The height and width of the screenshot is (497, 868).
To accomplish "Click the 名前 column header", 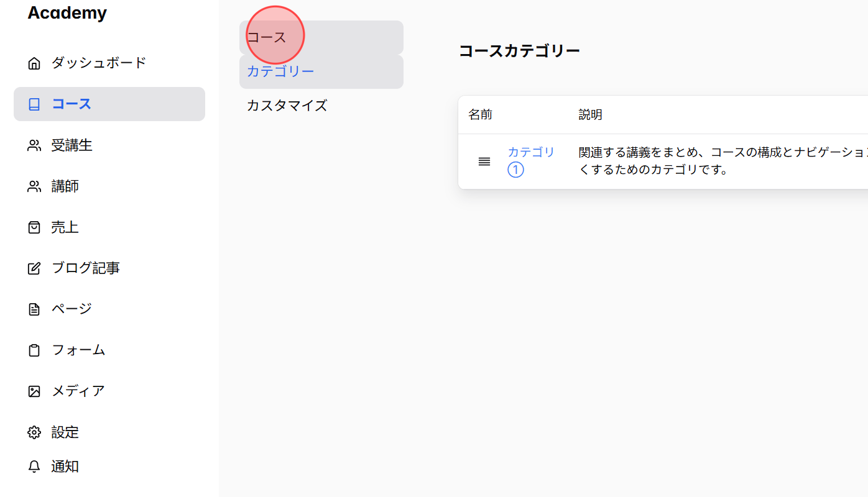I will point(479,114).
